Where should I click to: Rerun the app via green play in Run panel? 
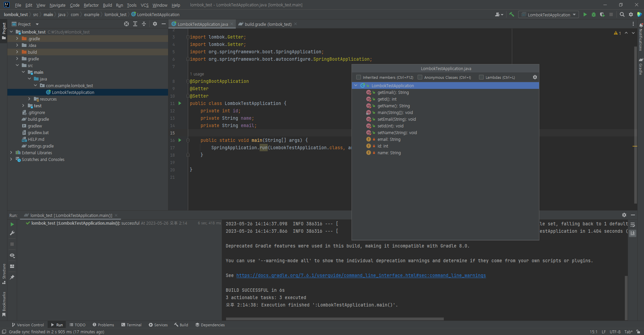pyautogui.click(x=12, y=224)
